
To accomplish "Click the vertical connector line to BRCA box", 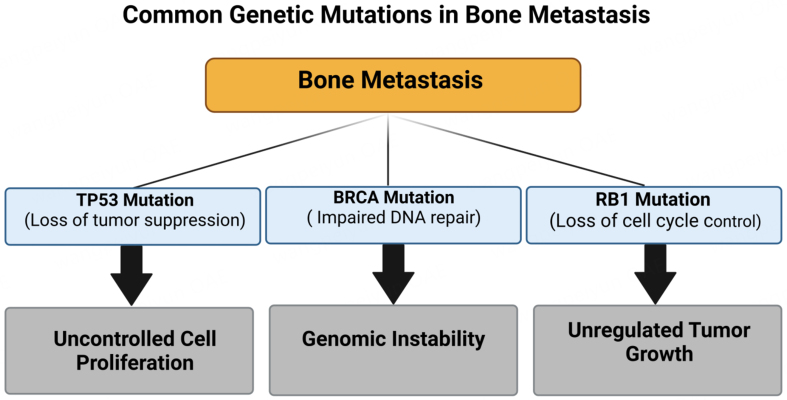I will 390,150.
